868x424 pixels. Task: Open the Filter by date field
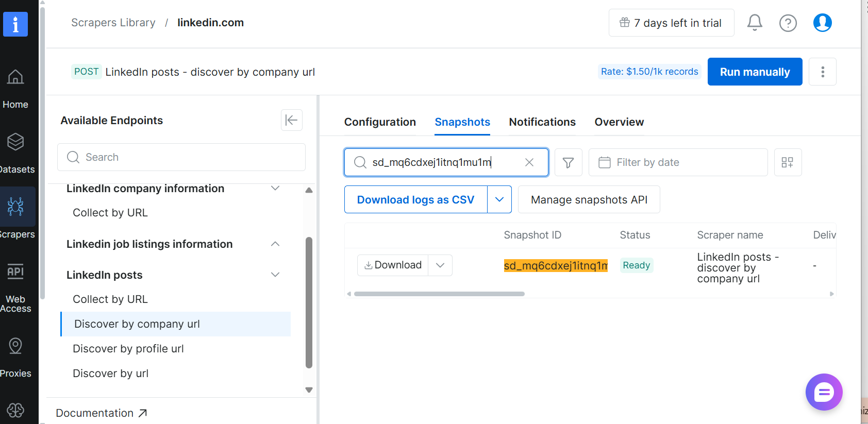pyautogui.click(x=678, y=162)
